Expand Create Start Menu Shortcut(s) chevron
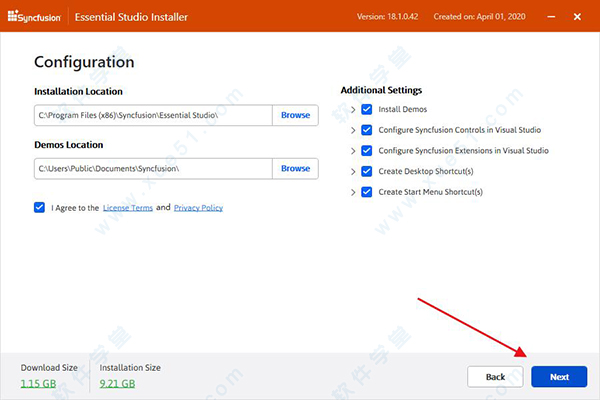Viewport: 600px width, 400px height. (353, 192)
